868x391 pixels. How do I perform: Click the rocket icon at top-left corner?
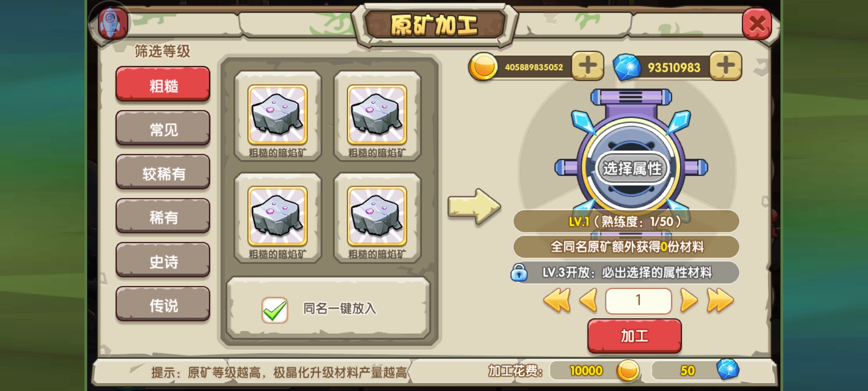[112, 22]
